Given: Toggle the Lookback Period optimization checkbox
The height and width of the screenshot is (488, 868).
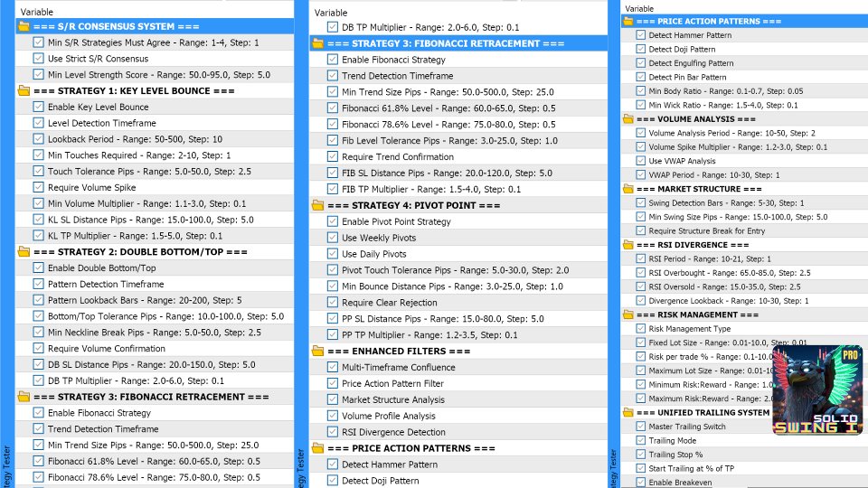Looking at the screenshot, I should (x=38, y=139).
